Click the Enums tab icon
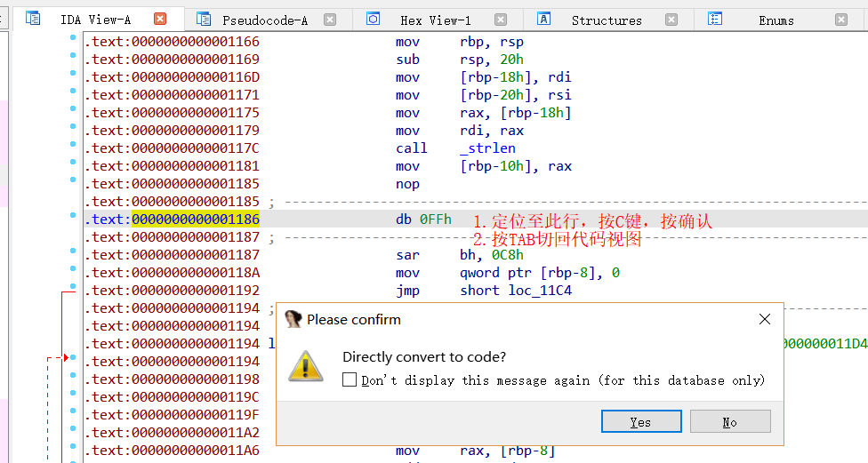The image size is (868, 463). tap(714, 19)
